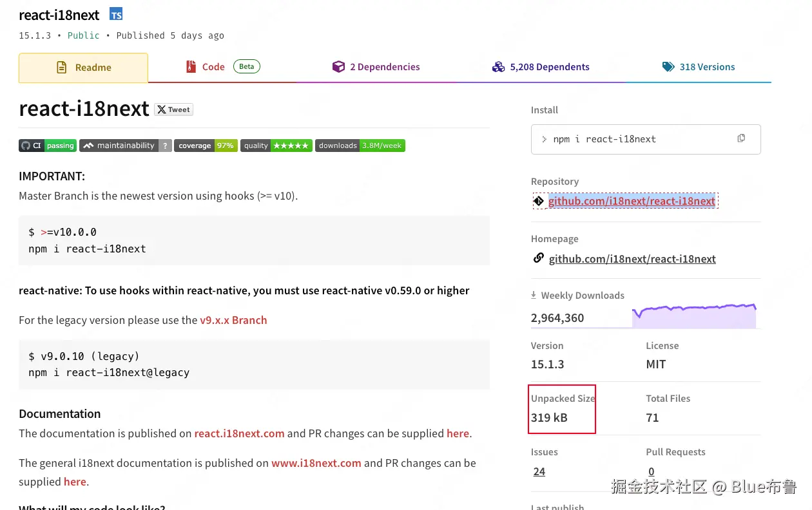Click 'here' link after PR changes supplied
Viewport: 812px width, 510px height.
(x=458, y=433)
